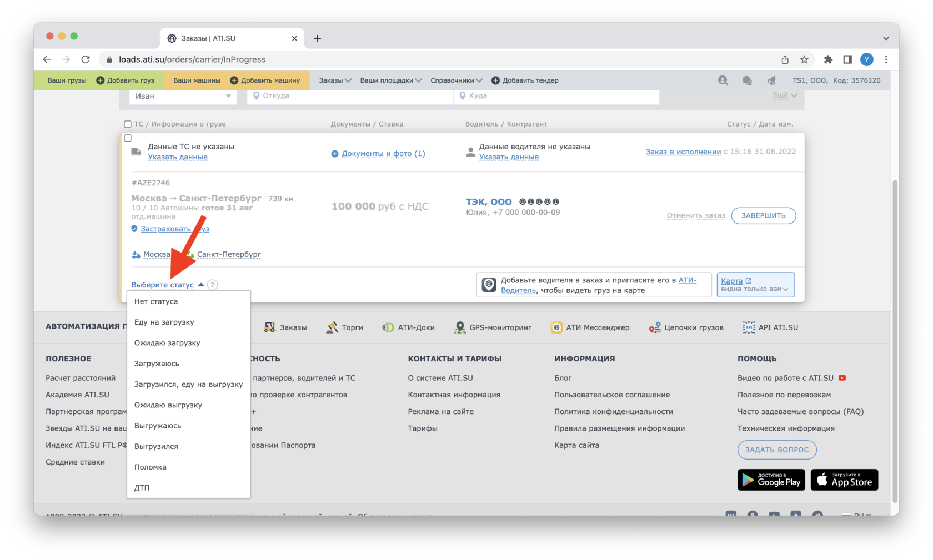Open the Ваши грузы tab
This screenshot has width=933, height=560.
coord(67,80)
